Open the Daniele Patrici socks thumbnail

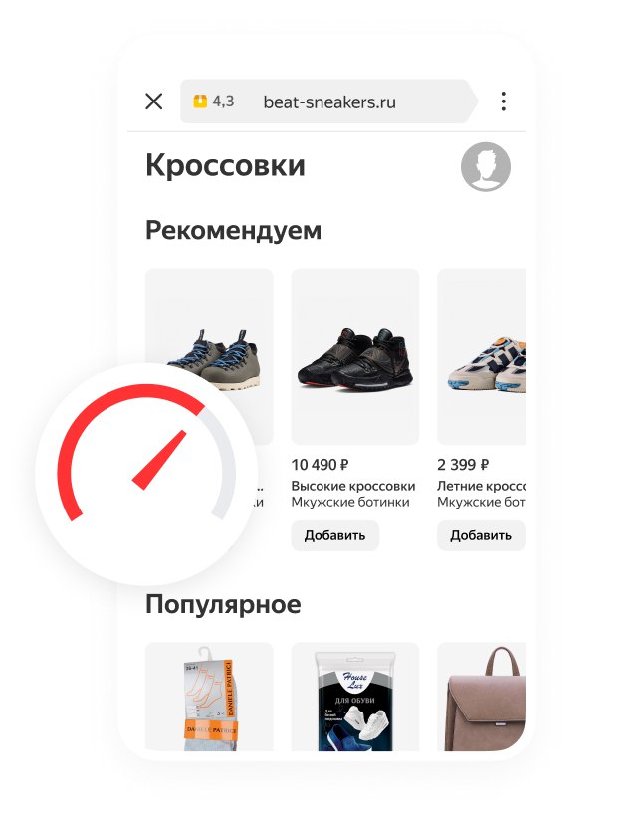click(209, 697)
